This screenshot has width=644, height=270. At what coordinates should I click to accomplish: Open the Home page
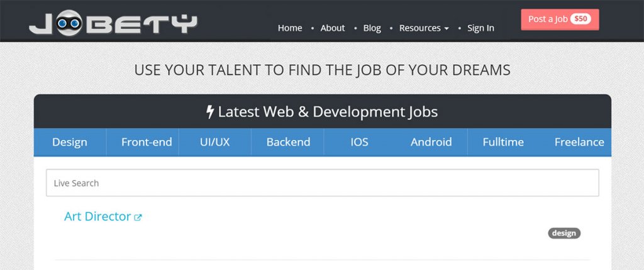coord(290,28)
